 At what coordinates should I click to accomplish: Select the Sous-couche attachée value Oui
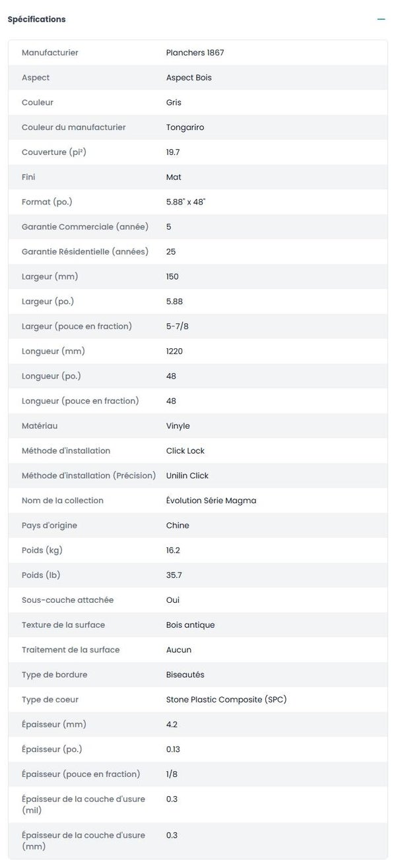pos(172,600)
